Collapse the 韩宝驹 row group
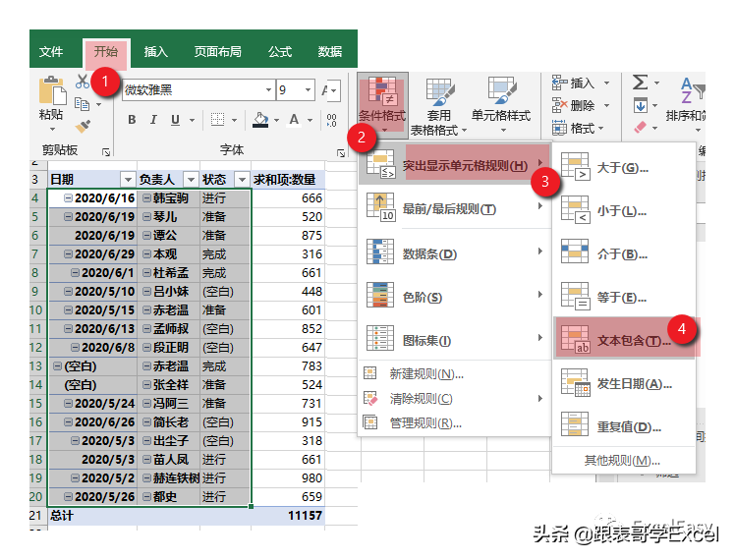The image size is (735, 560). (x=146, y=198)
